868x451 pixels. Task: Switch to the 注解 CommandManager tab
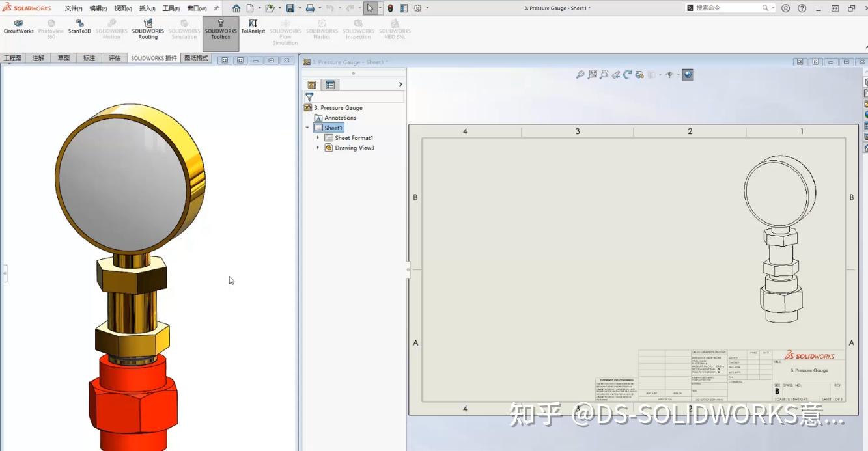[x=38, y=57]
